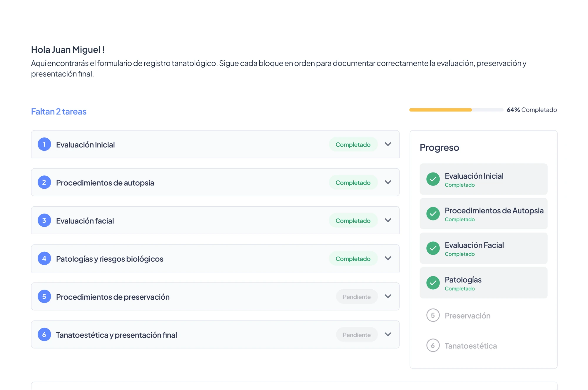588x390 pixels.
Task: Click the step 3 number badge
Action: (x=44, y=220)
